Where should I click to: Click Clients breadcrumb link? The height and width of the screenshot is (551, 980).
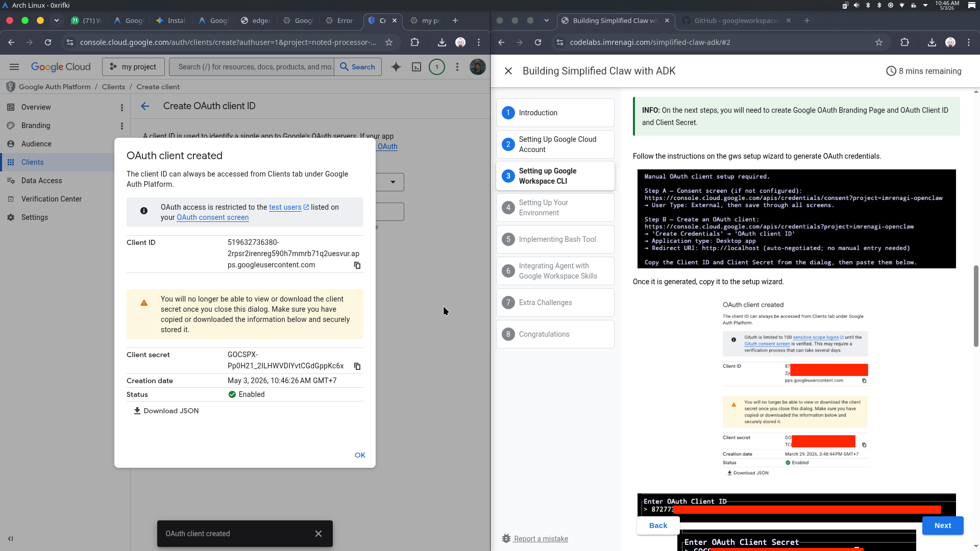(113, 87)
